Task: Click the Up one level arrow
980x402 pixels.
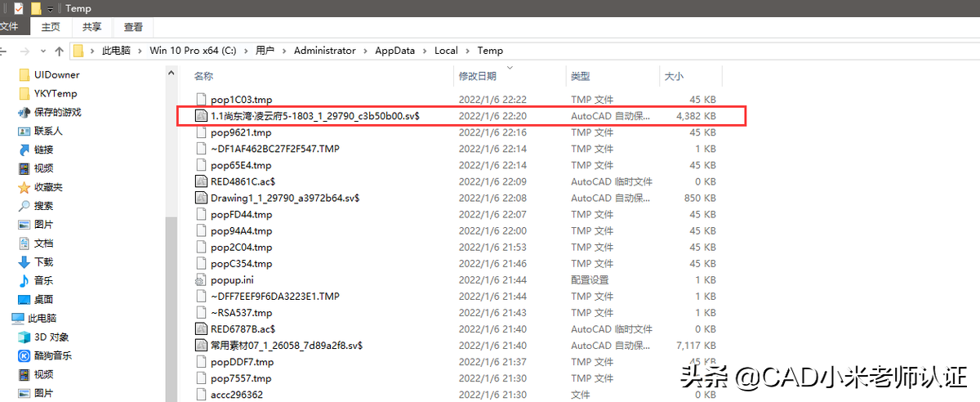Action: pyautogui.click(x=59, y=51)
